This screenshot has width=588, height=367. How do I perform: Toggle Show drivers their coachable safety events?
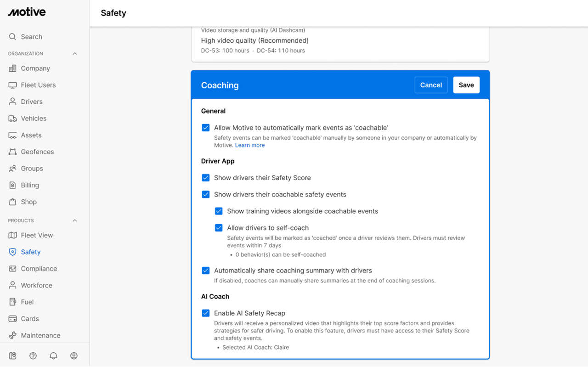point(206,194)
